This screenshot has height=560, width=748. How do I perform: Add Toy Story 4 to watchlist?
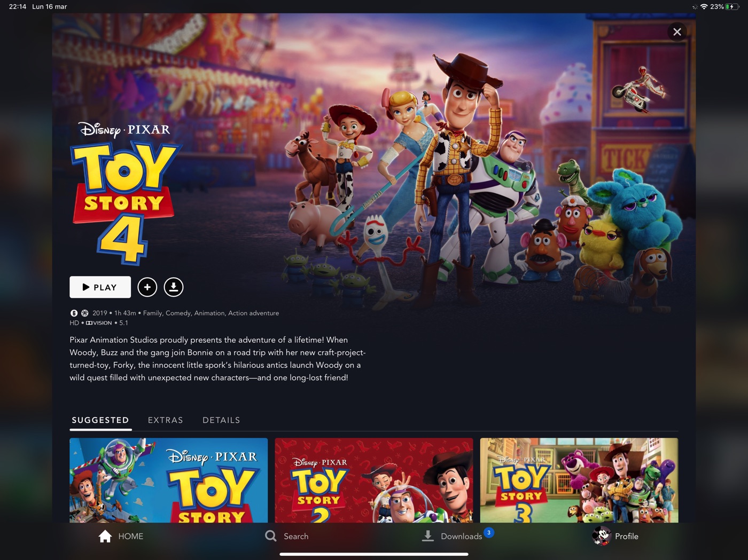tap(147, 287)
